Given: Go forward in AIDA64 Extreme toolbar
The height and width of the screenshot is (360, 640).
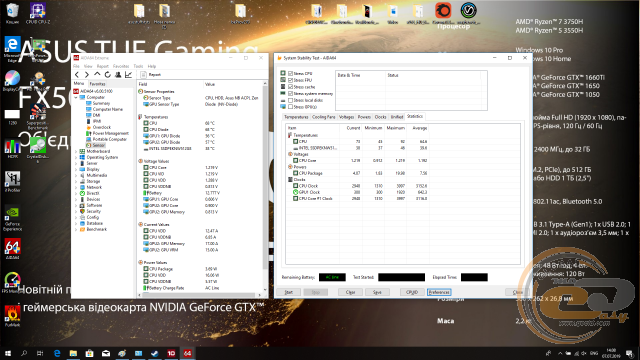Looking at the screenshot, I should [x=87, y=75].
